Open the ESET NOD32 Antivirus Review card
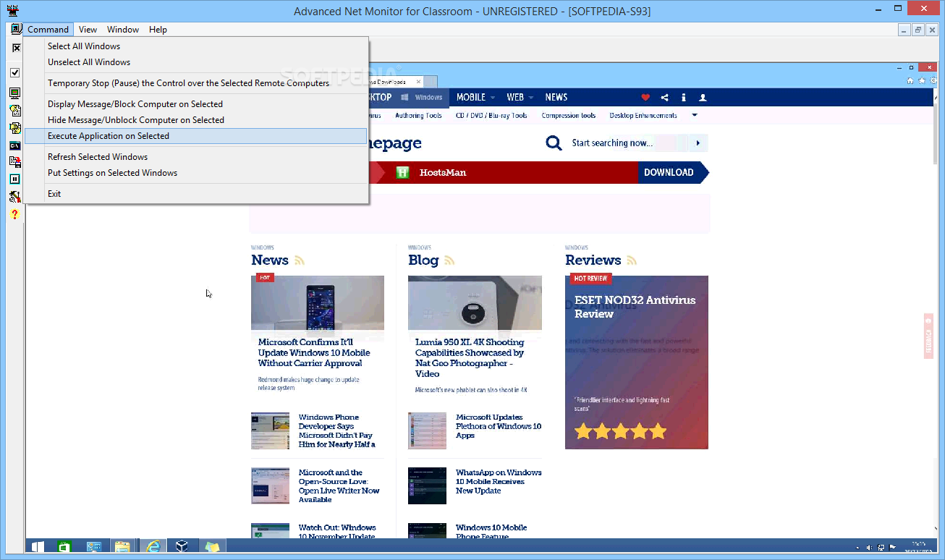The image size is (945, 560). [637, 362]
